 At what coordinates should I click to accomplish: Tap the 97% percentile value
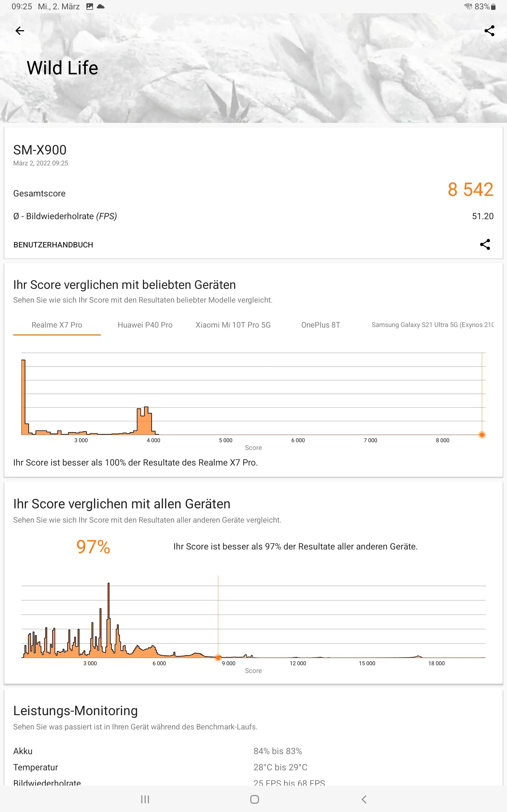pos(93,547)
